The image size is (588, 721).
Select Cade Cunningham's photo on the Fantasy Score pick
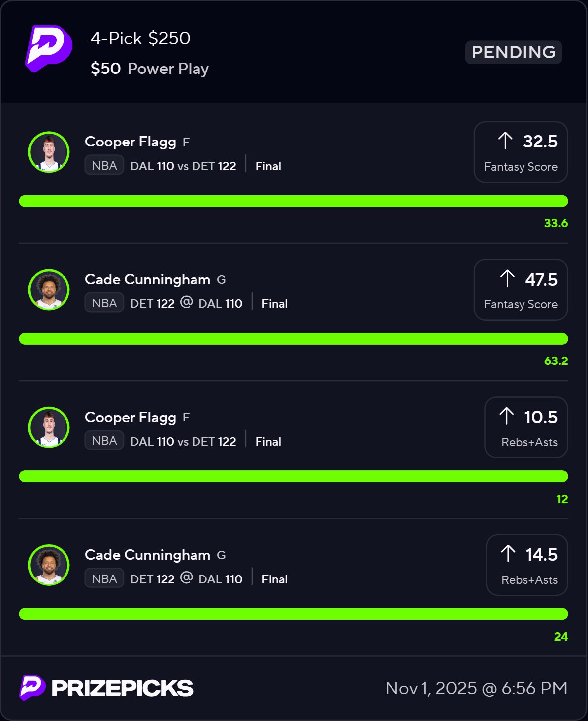[x=49, y=289]
